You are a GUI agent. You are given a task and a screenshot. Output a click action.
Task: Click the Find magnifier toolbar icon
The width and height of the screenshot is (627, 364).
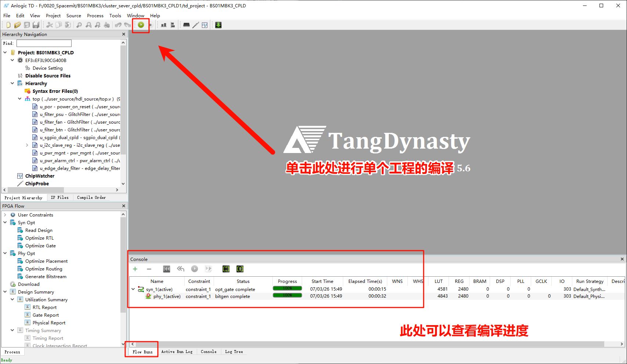pyautogui.click(x=79, y=25)
